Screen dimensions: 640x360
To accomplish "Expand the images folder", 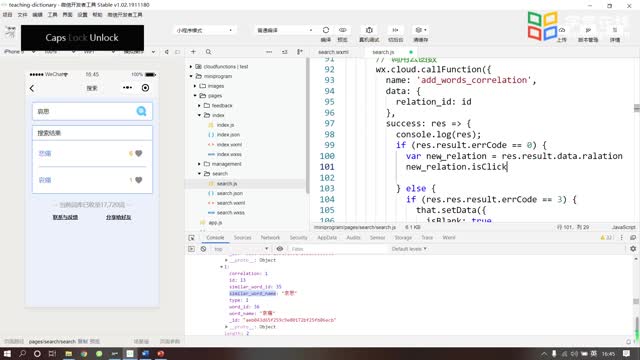I will pyautogui.click(x=195, y=86).
